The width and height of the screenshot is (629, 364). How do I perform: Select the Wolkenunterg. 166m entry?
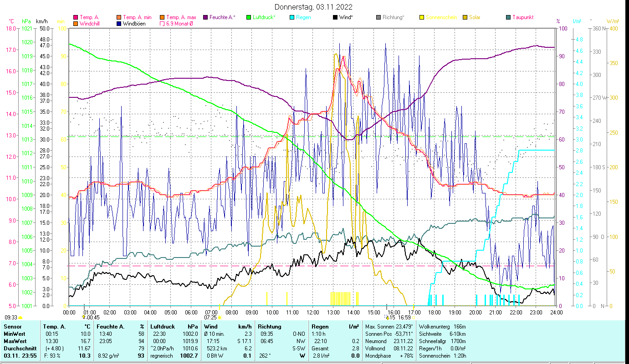tap(442, 327)
